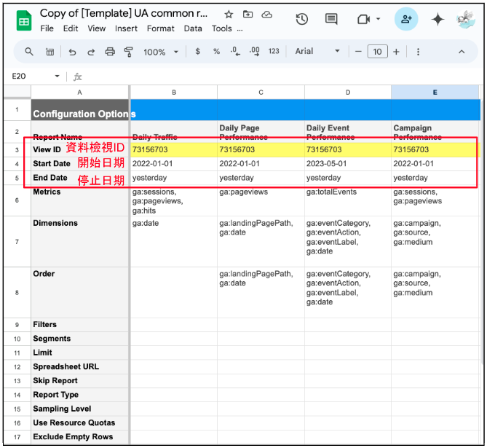
Task: Click the Select all corner box
Action: click(17, 93)
